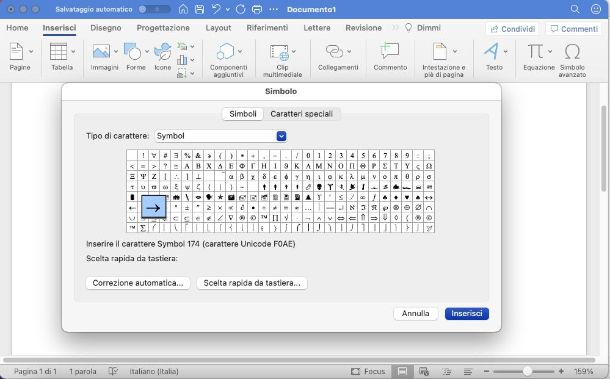Open the Disegno ribbon tab
Viewport: 610px width, 379px height.
click(106, 28)
